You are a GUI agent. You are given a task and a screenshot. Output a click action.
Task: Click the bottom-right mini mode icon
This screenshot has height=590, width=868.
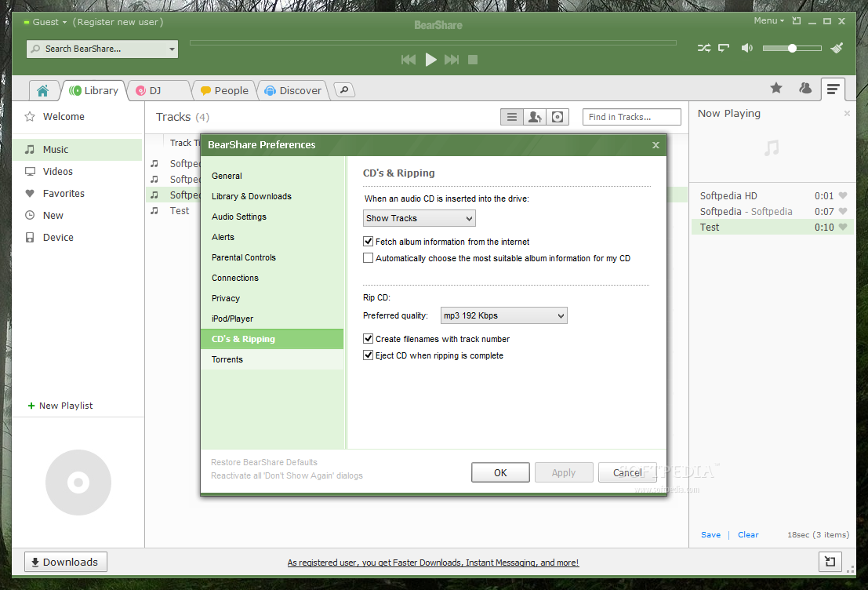click(x=830, y=562)
